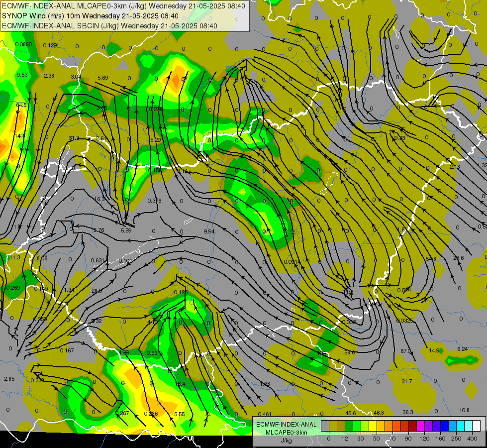Click the dark red legend swatch

[413, 426]
